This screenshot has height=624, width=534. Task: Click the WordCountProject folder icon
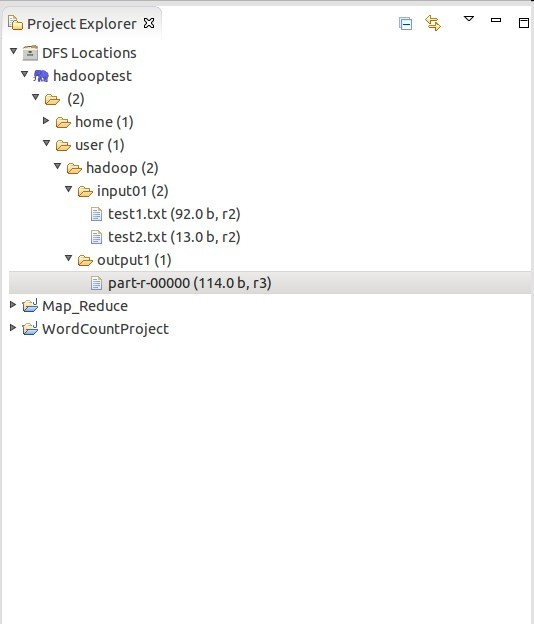point(30,329)
